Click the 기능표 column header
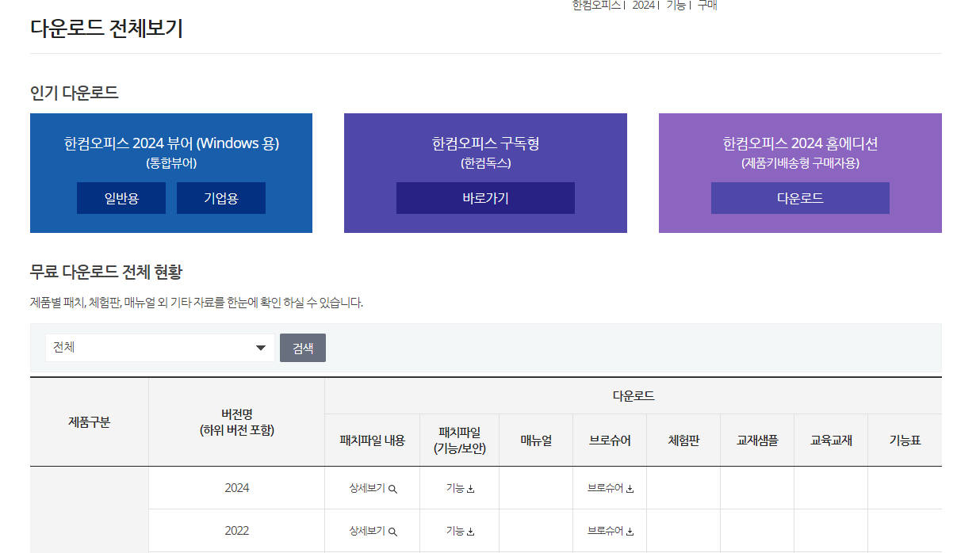The image size is (980, 553). coord(905,440)
